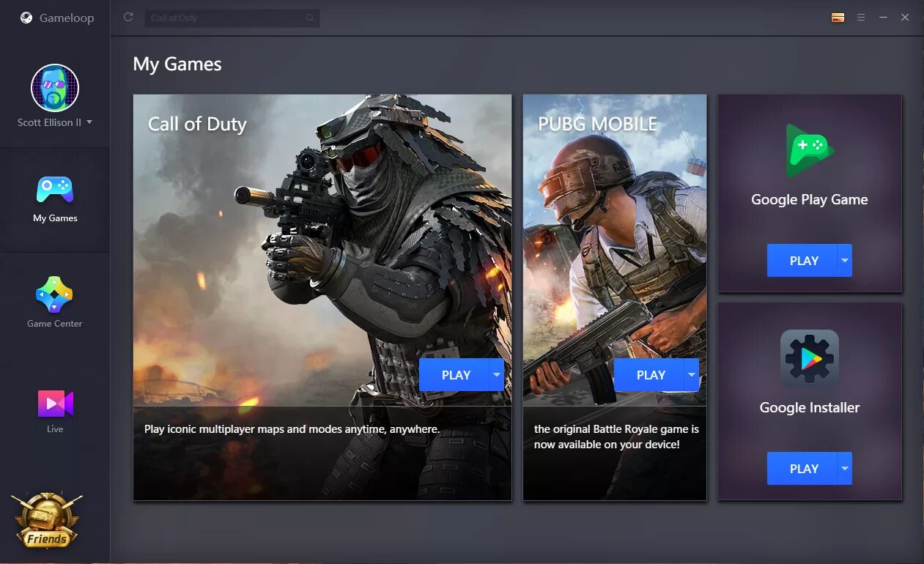Click the magnifier search icon
The height and width of the screenshot is (564, 924).
click(x=311, y=18)
